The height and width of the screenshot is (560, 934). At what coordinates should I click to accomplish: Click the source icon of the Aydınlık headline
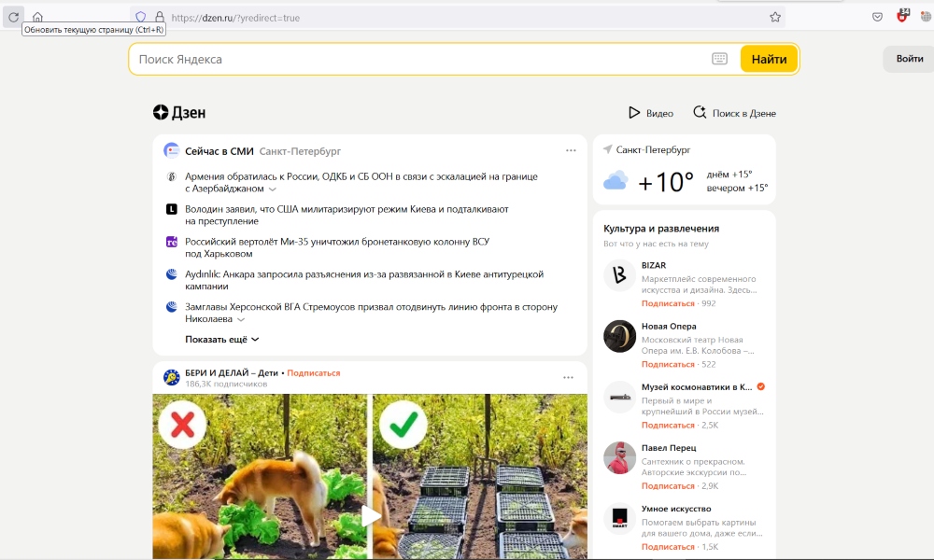172,274
